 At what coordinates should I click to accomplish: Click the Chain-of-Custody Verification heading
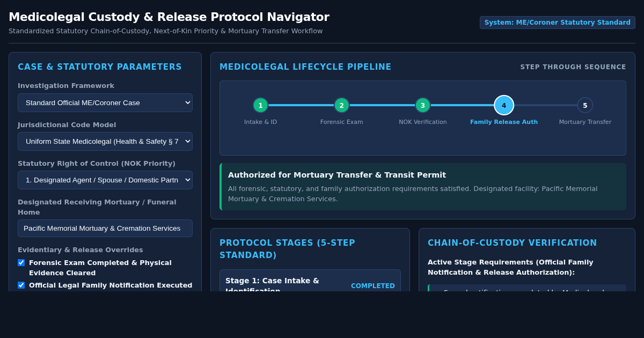point(512,243)
